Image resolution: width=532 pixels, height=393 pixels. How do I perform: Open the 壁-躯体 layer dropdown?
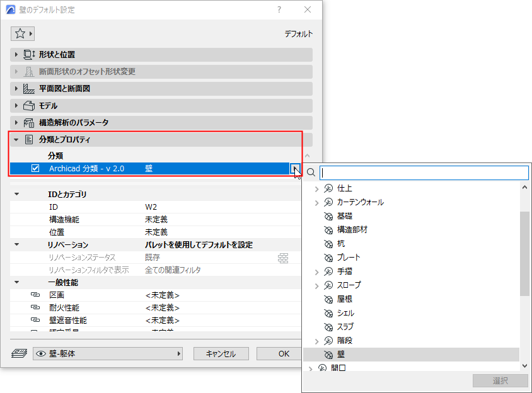tap(108, 354)
